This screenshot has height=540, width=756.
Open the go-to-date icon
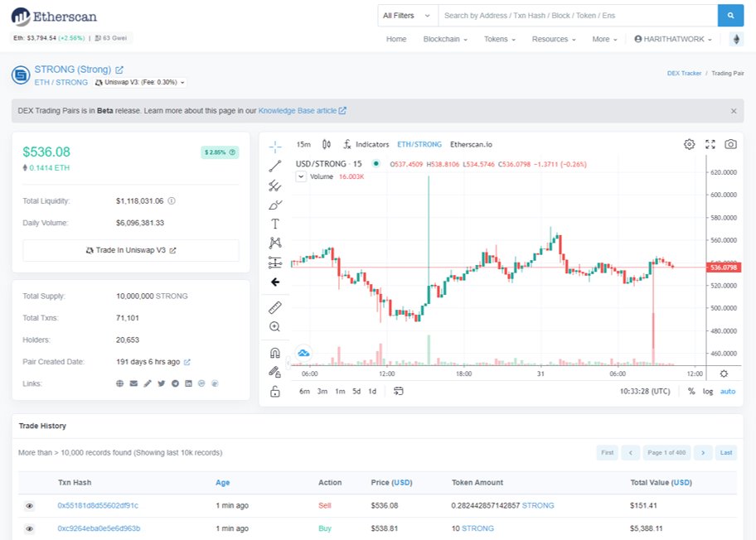click(398, 391)
